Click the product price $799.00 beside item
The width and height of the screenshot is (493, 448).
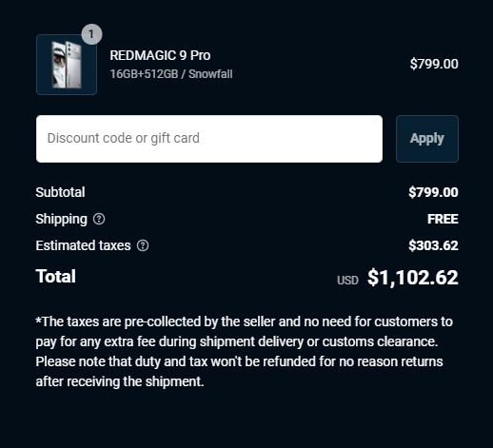tap(434, 64)
